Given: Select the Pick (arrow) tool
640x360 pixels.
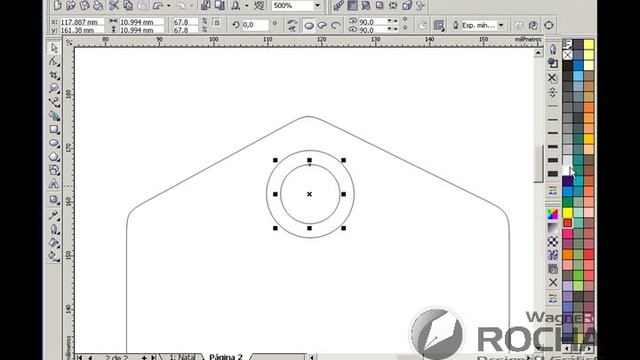Looking at the screenshot, I should (54, 48).
